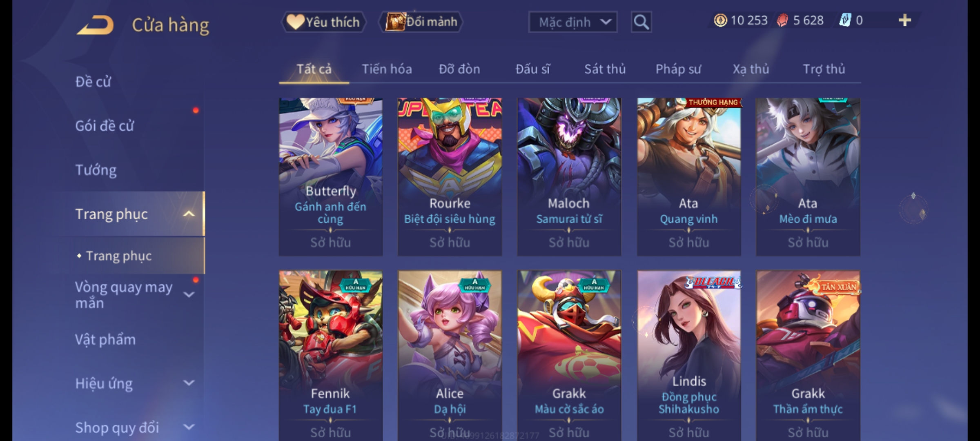Collapse the Trang phục sidebar section
The height and width of the screenshot is (441, 980).
tap(189, 214)
